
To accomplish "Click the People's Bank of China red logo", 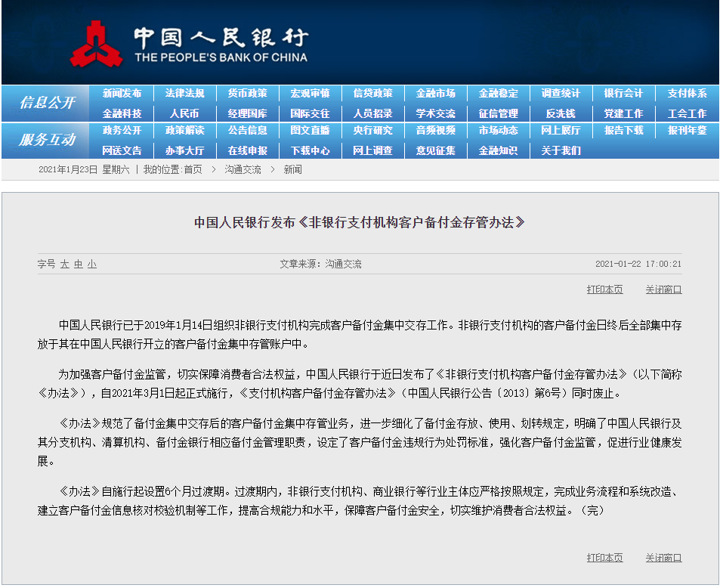I will coord(96,45).
